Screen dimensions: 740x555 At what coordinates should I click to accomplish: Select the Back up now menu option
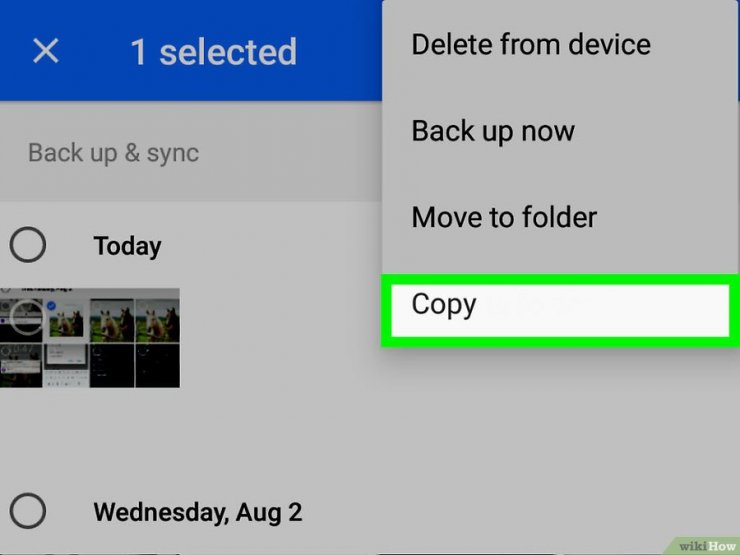tap(493, 131)
